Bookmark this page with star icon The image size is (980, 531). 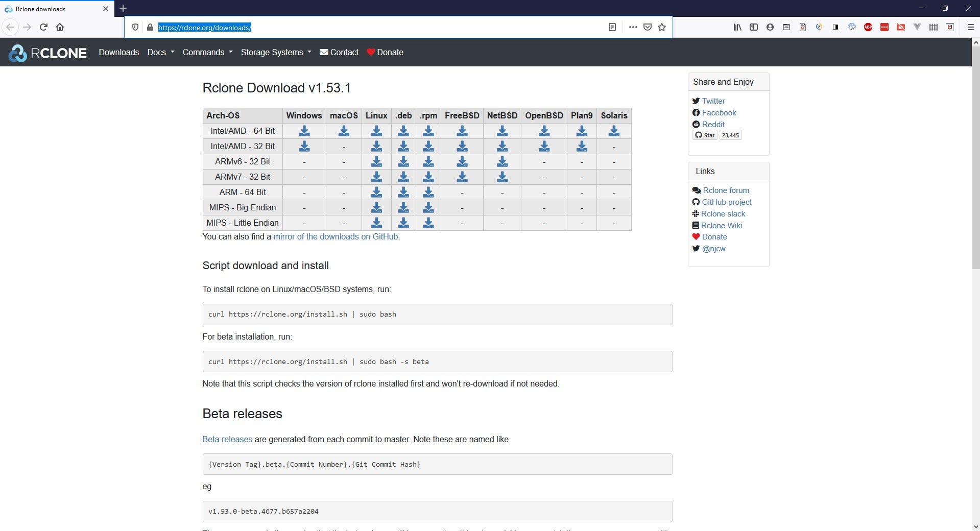click(662, 27)
